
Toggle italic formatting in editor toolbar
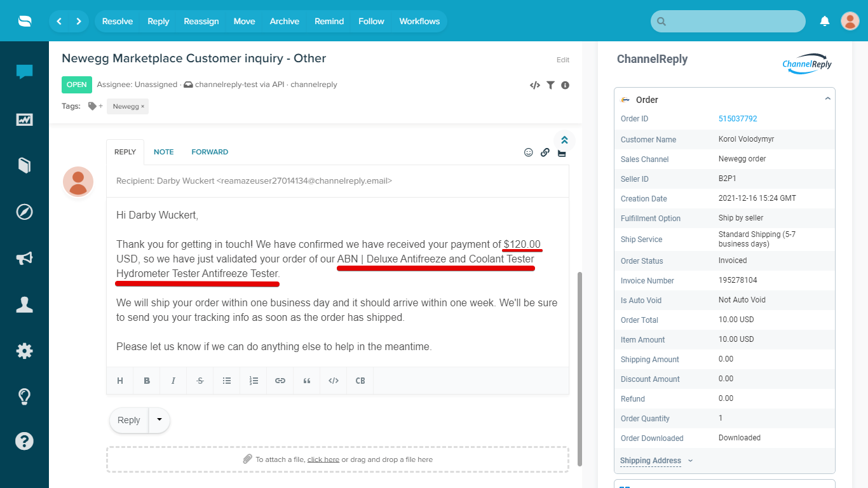click(x=173, y=381)
